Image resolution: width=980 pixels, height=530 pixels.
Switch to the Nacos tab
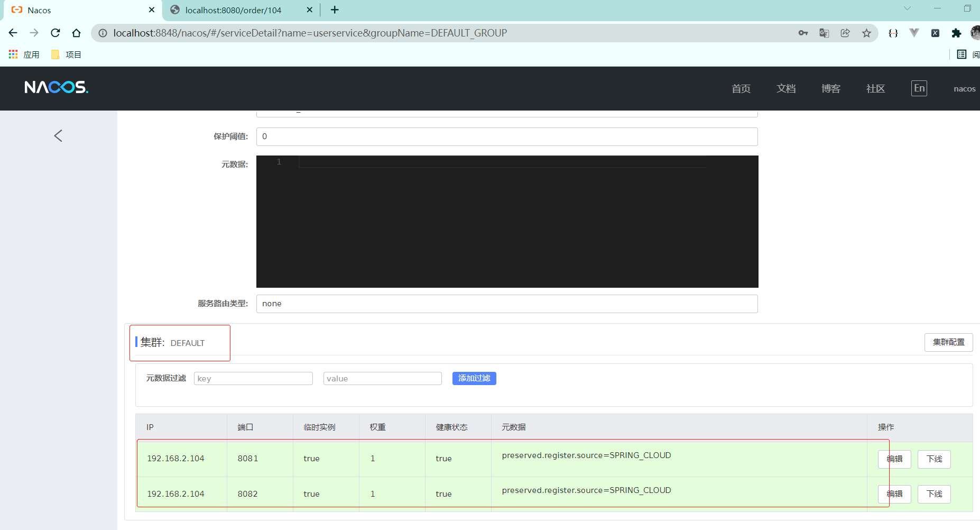[81, 10]
